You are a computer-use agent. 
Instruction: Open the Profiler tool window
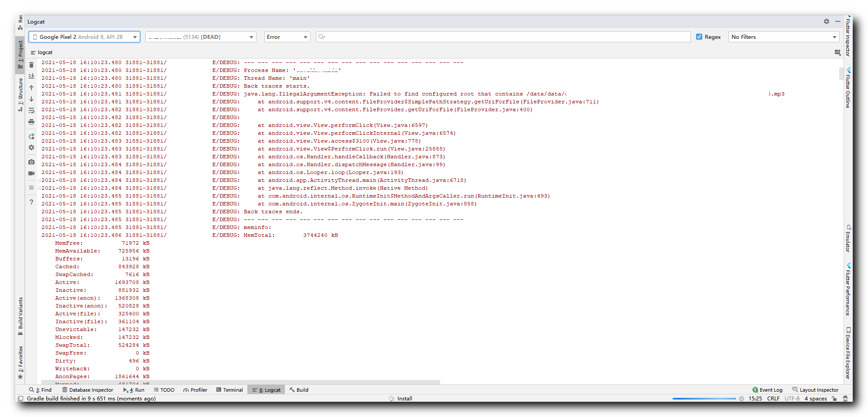(x=195, y=390)
